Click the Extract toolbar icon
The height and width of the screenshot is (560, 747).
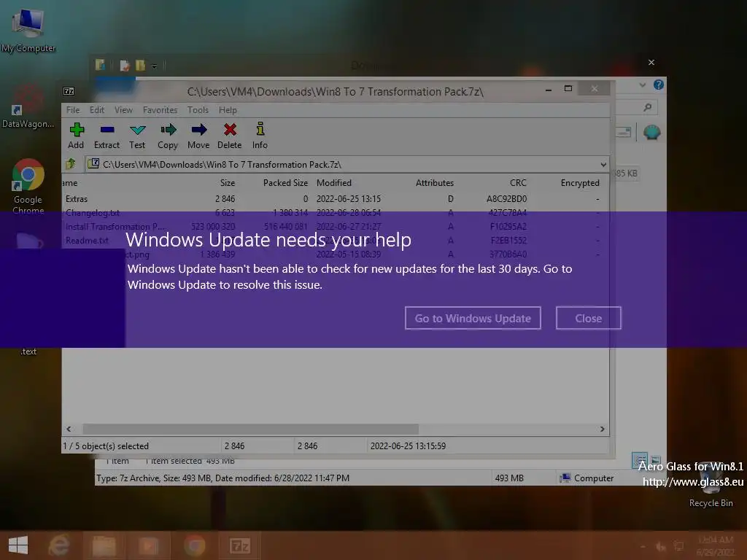click(107, 136)
